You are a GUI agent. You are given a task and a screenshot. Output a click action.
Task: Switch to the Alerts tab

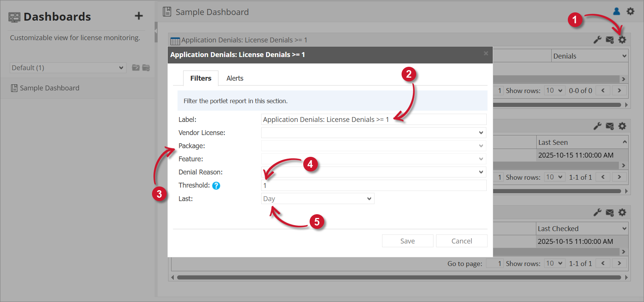(235, 78)
